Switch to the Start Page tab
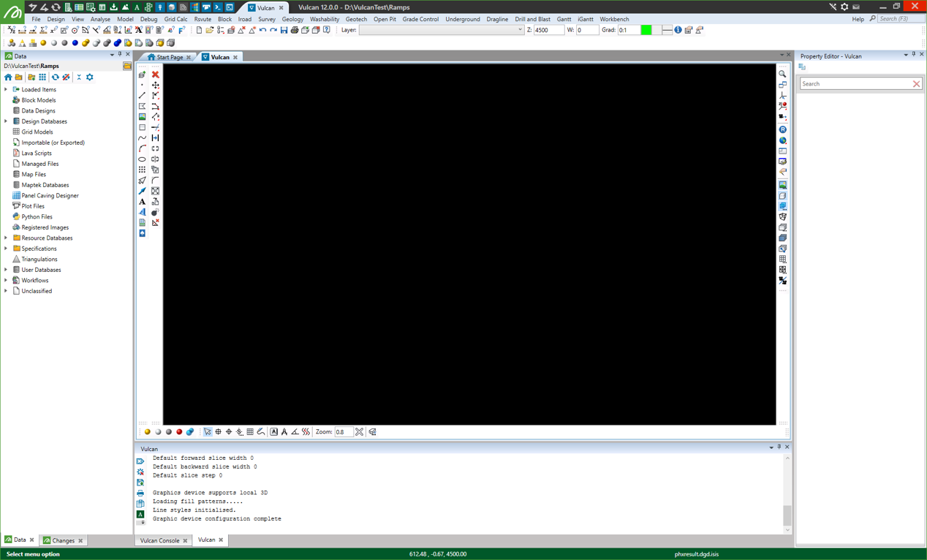Image resolution: width=927 pixels, height=560 pixels. click(x=170, y=57)
